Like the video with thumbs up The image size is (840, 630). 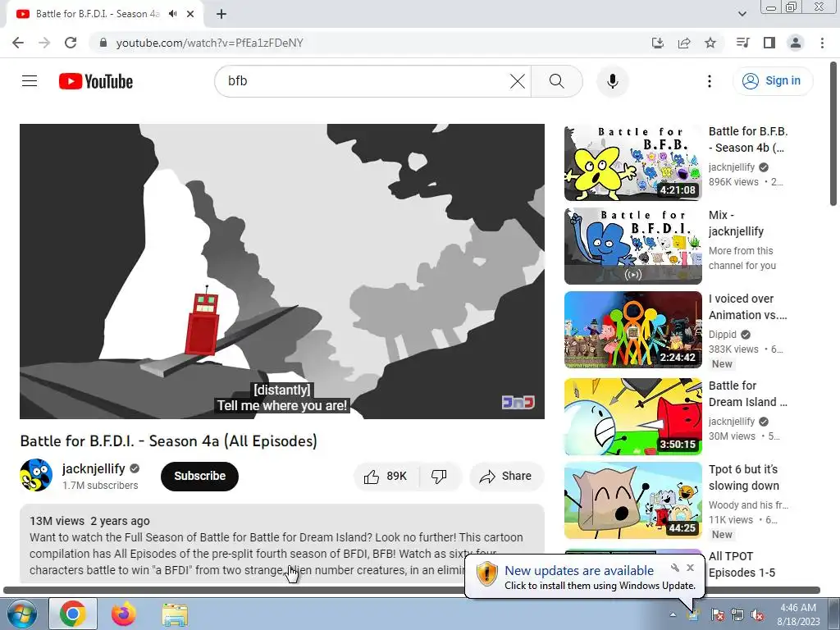point(386,477)
